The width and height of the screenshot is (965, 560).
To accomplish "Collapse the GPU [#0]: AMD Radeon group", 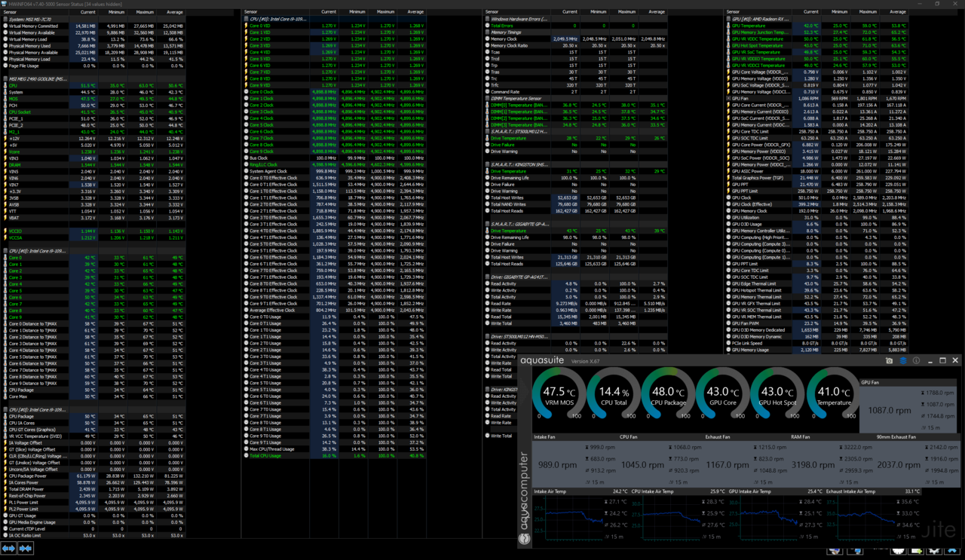I will pyautogui.click(x=760, y=19).
